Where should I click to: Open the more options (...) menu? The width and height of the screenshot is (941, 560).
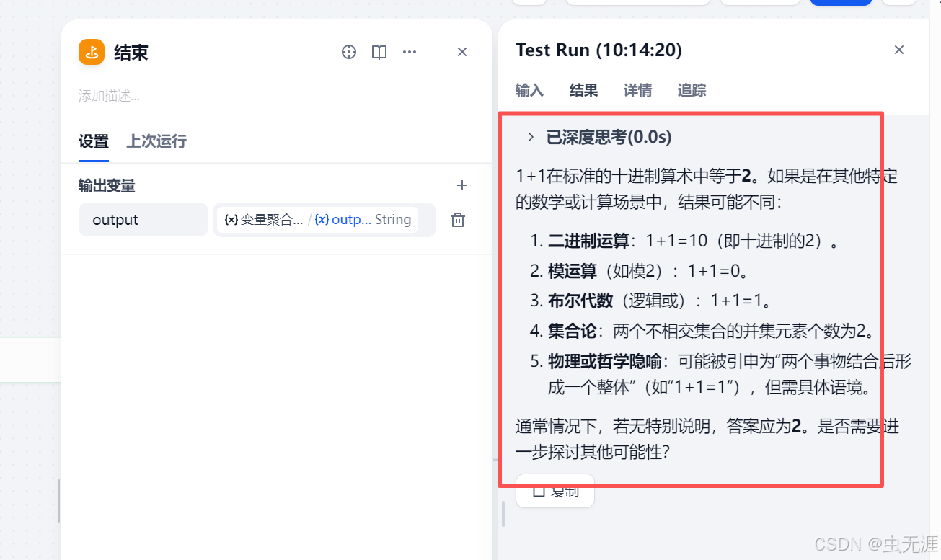[410, 52]
